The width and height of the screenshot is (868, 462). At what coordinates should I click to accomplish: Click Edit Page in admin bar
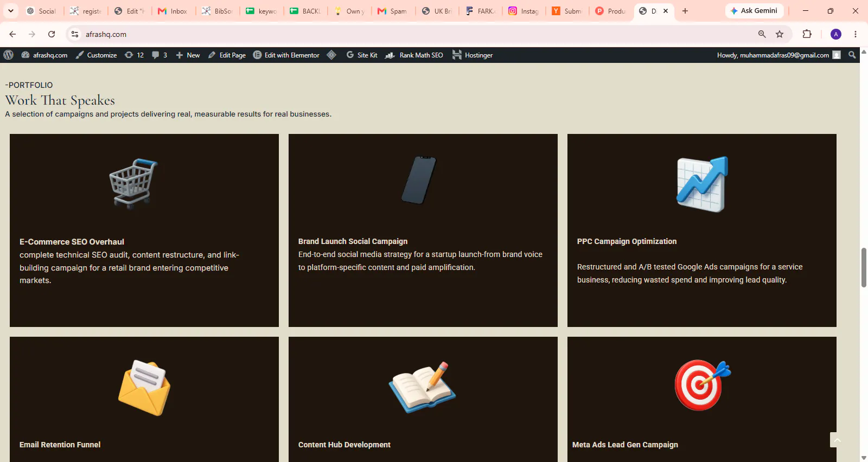coord(227,55)
